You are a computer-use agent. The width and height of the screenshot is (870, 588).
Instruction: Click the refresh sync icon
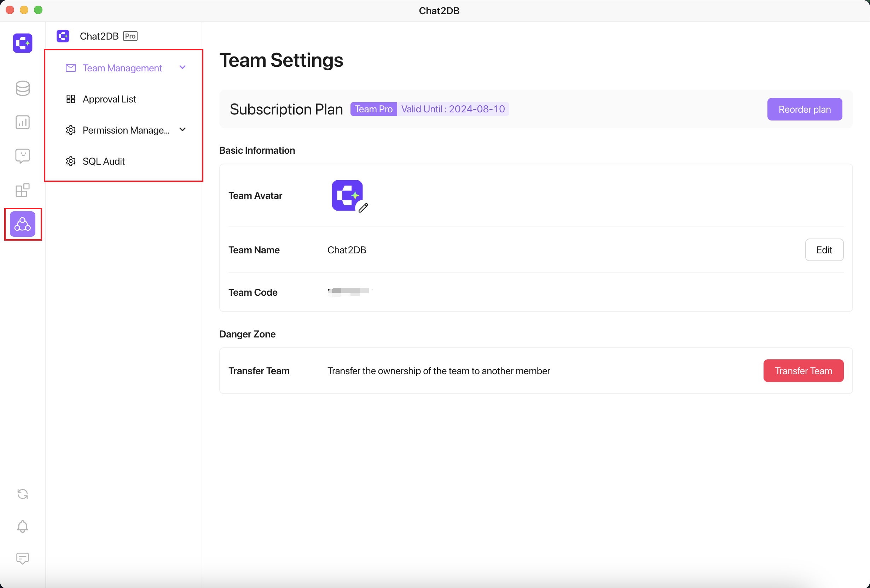tap(23, 494)
